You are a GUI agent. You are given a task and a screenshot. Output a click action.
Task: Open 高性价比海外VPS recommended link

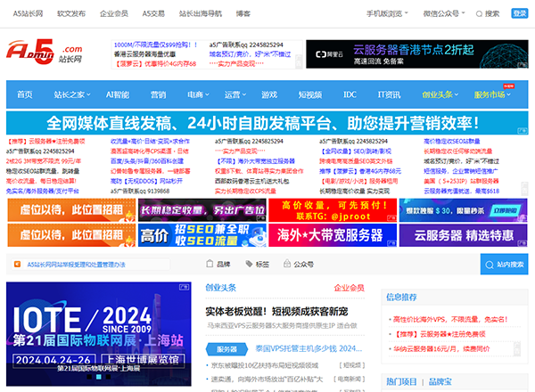click(x=450, y=320)
